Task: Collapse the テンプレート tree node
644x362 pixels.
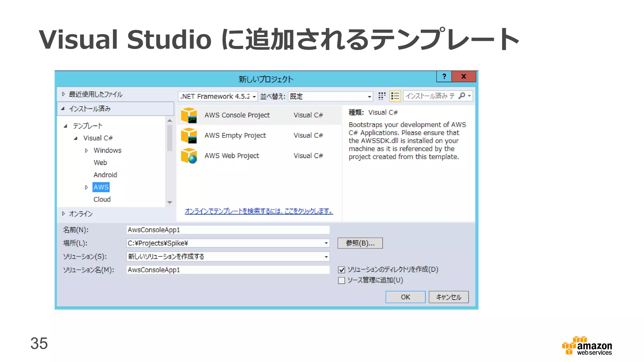Action: pos(65,126)
